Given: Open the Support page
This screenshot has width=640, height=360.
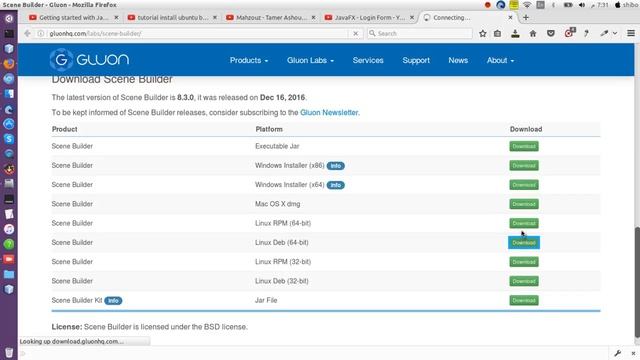Looking at the screenshot, I should coord(416,60).
